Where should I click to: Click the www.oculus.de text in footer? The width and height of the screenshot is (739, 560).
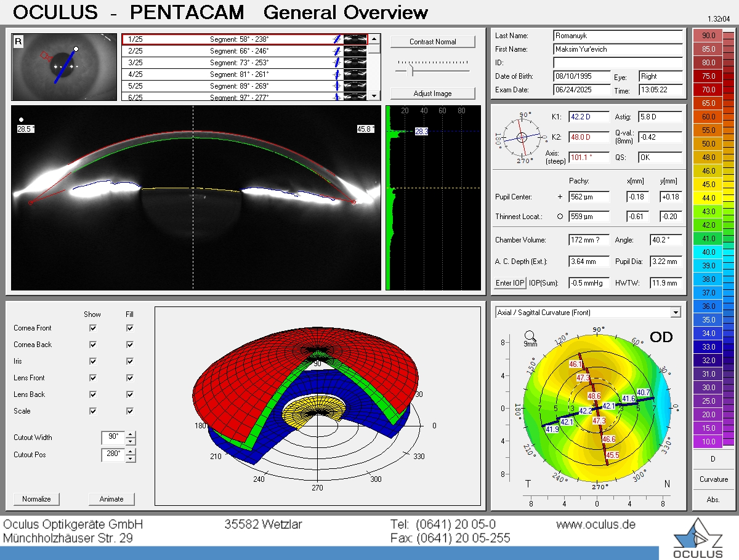pyautogui.click(x=596, y=525)
